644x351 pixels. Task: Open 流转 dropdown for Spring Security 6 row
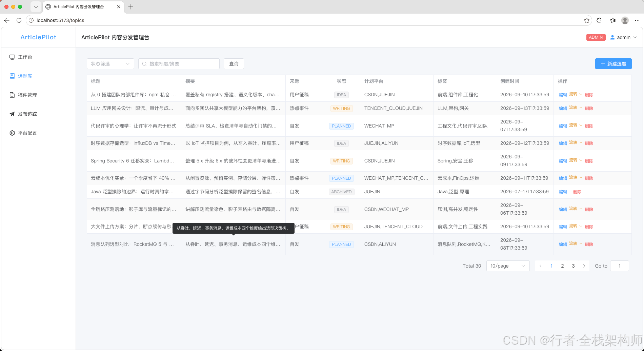(x=576, y=160)
